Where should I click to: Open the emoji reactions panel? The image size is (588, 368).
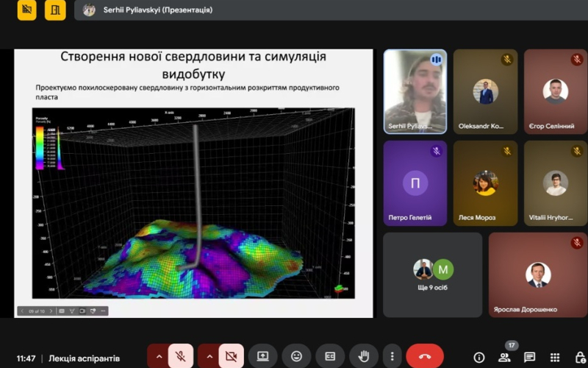click(296, 356)
